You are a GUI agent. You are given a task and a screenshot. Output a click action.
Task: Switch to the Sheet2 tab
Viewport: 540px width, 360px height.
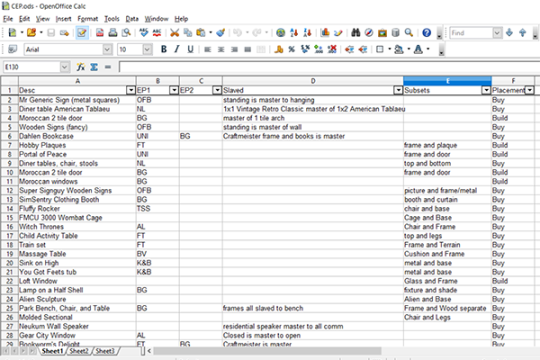click(79, 351)
